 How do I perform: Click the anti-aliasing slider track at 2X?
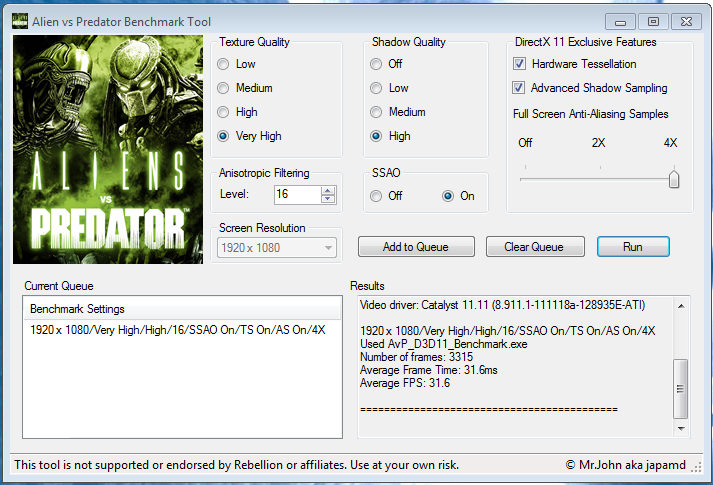click(600, 180)
